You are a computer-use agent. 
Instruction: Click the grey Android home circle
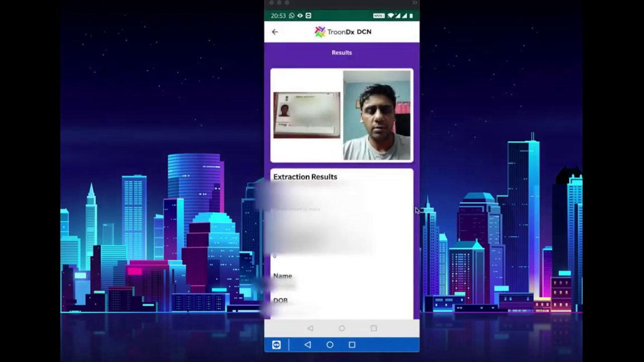tap(342, 328)
